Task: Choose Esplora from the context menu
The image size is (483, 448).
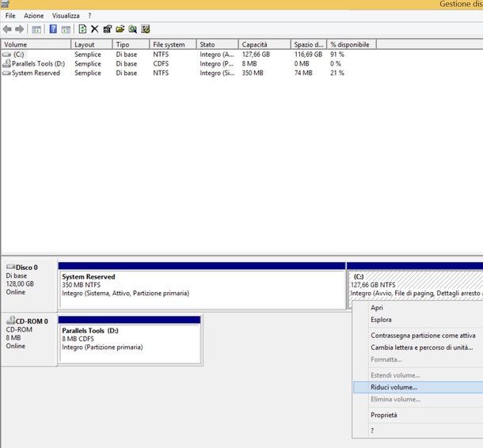Action: coord(381,320)
